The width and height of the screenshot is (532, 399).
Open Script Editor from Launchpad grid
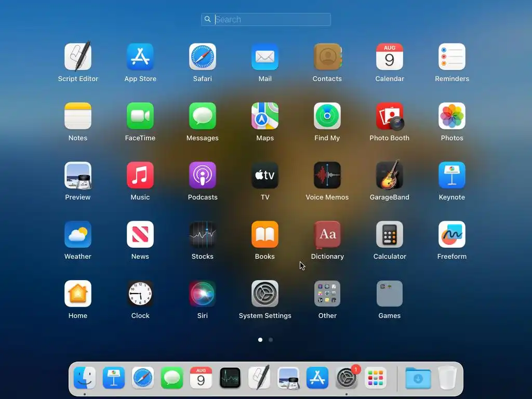point(78,56)
